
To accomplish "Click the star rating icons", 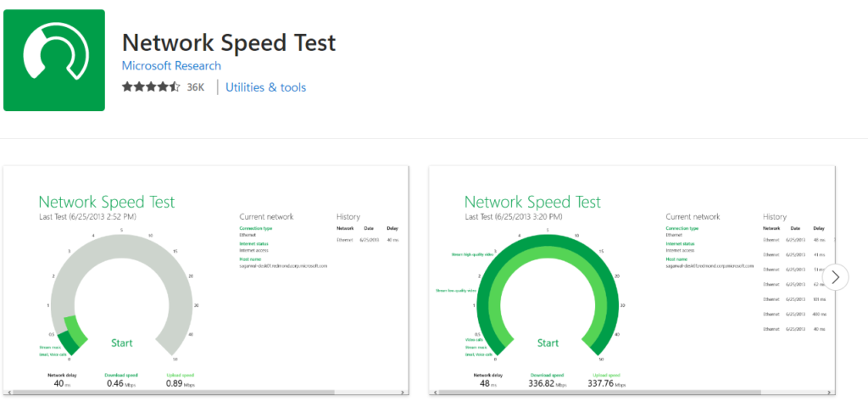I will [151, 87].
